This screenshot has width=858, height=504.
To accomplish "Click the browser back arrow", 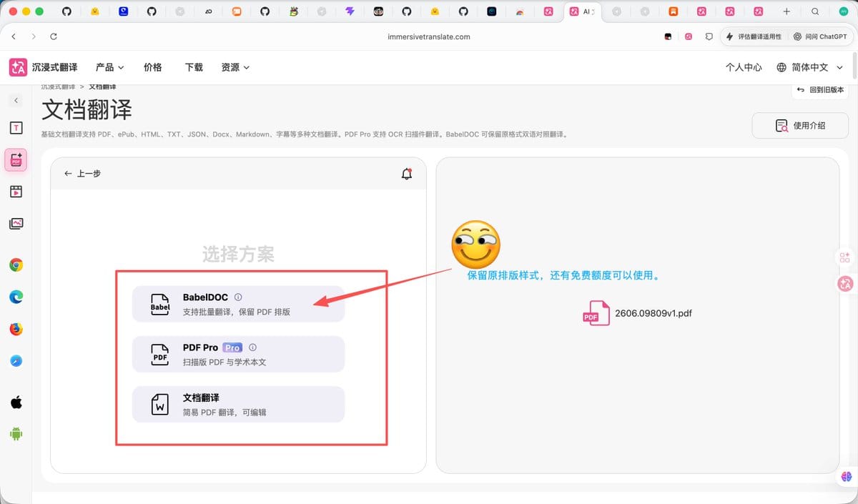I will tap(14, 36).
